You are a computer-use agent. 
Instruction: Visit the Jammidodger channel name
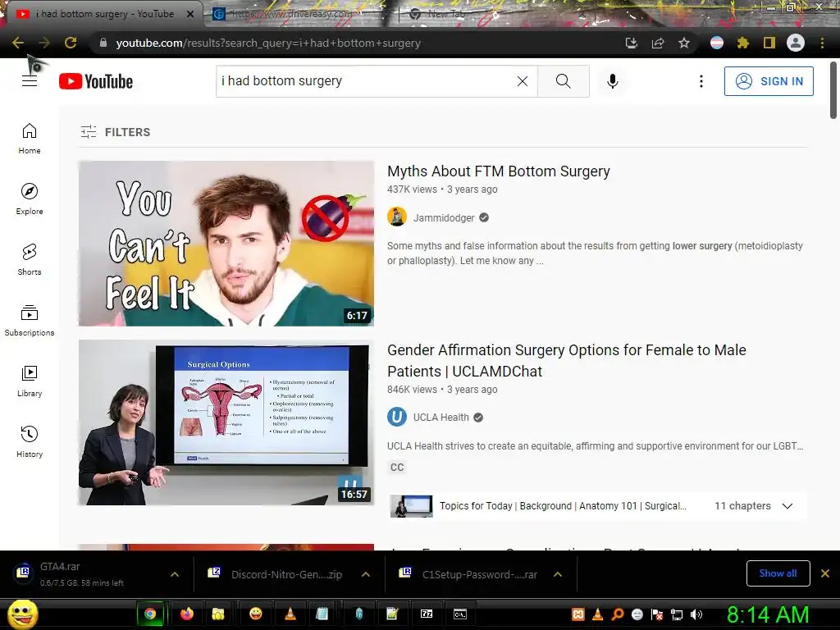pos(444,217)
